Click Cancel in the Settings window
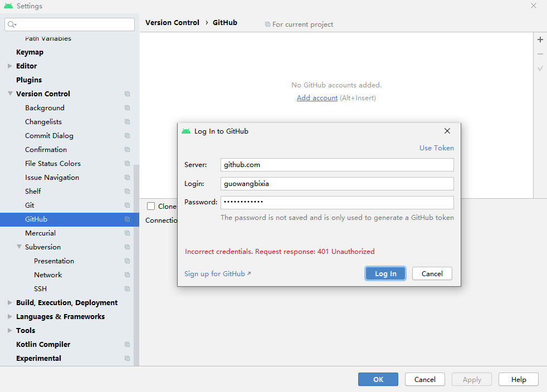This screenshot has width=547, height=392. pos(425,379)
